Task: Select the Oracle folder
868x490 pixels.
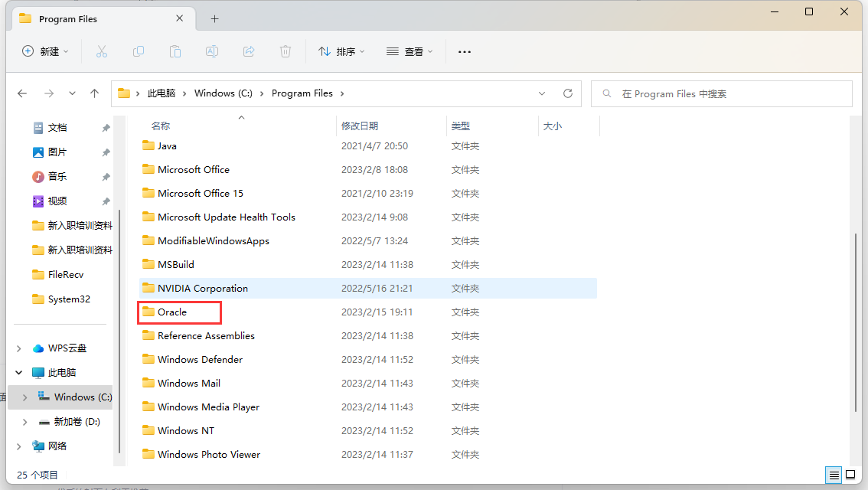Action: 367,312
